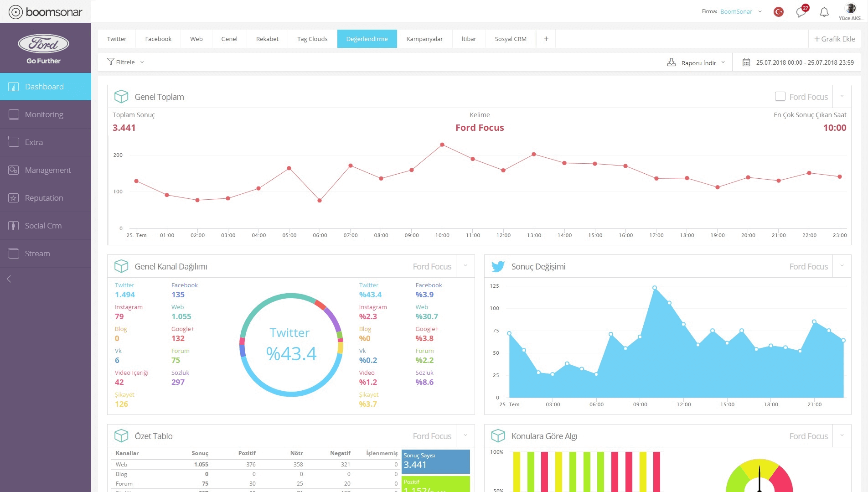The width and height of the screenshot is (868, 492).
Task: Collapse the sidebar with the left chevron
Action: 9,279
